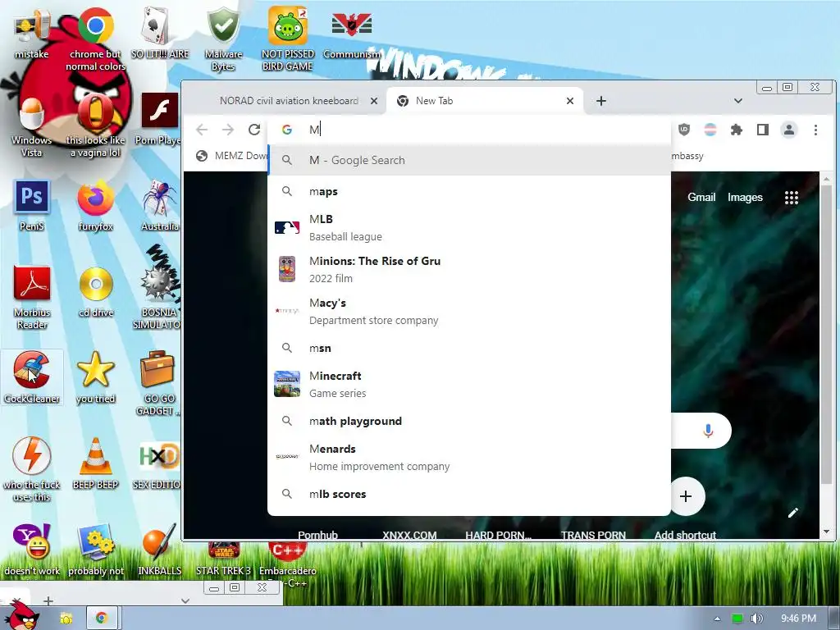This screenshot has height=630, width=840.
Task: Select the 'maps' suggestion
Action: [x=468, y=191]
